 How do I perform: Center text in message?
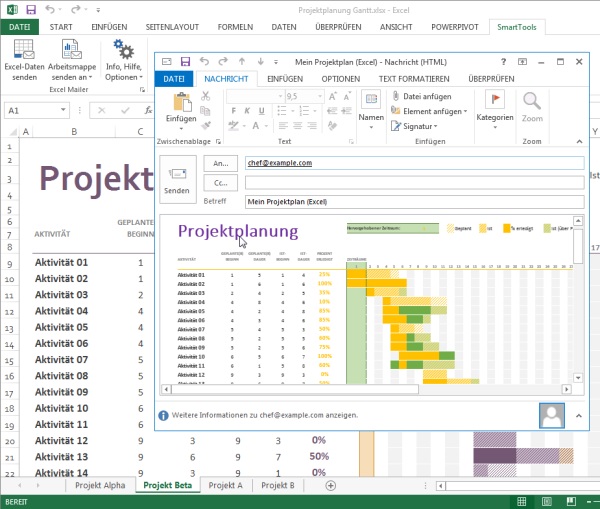(x=298, y=126)
